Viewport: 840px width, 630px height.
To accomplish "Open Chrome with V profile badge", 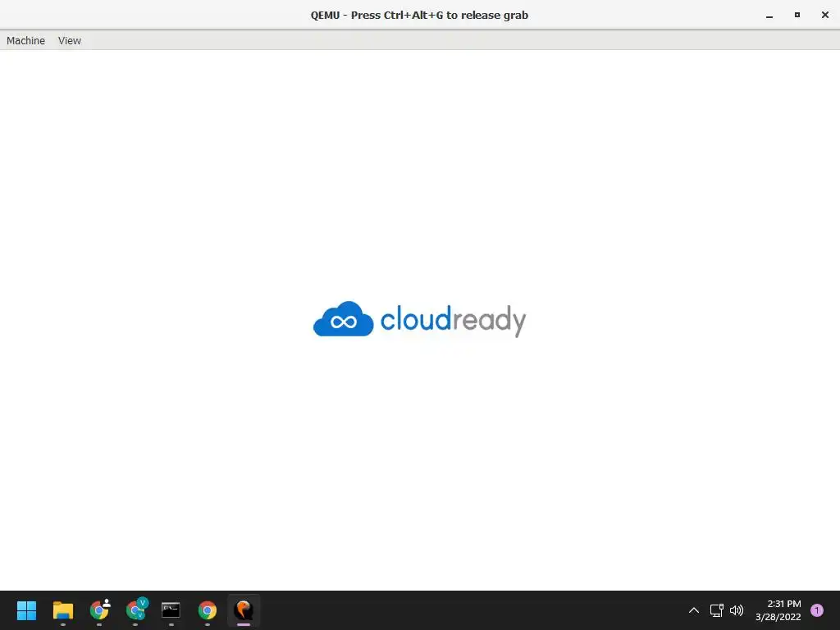I will 136,610.
